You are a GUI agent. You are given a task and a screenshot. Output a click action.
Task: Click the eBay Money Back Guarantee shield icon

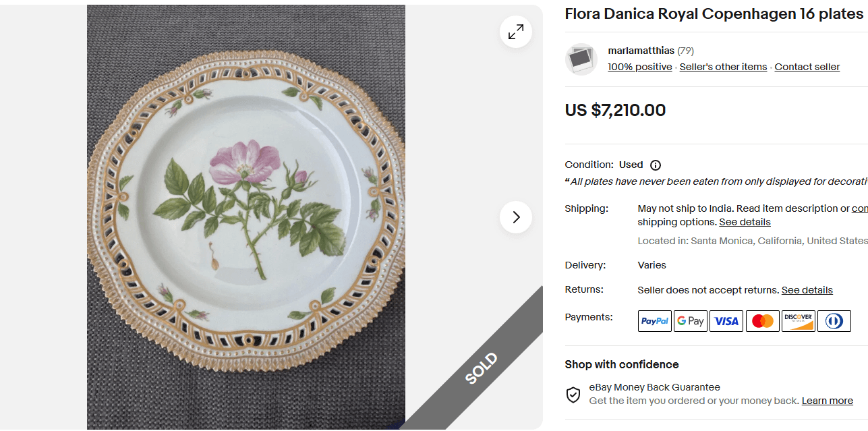pos(573,395)
